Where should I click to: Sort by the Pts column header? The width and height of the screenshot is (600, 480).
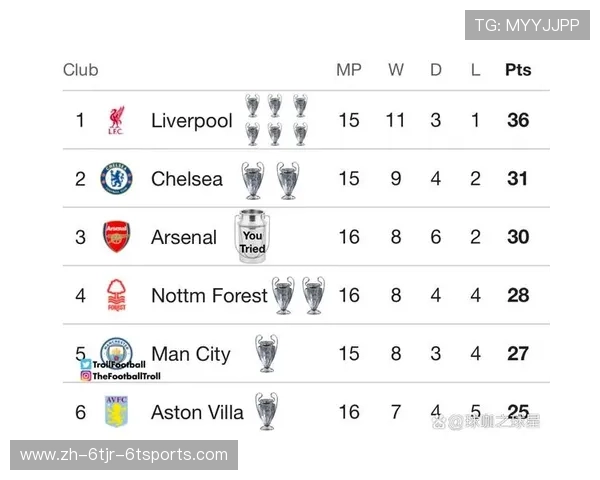tap(518, 70)
